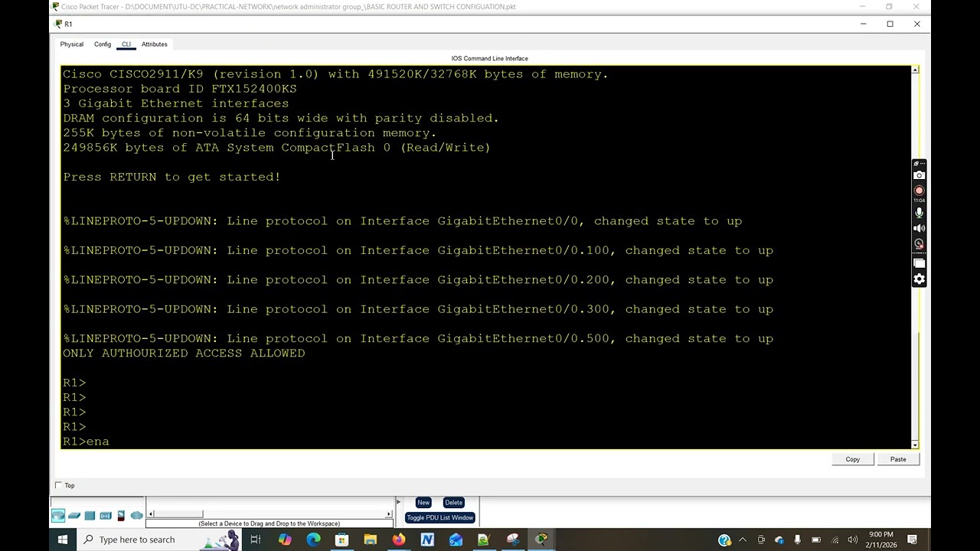Image resolution: width=980 pixels, height=551 pixels.
Task: Select the Security device category icon
Action: tap(121, 516)
